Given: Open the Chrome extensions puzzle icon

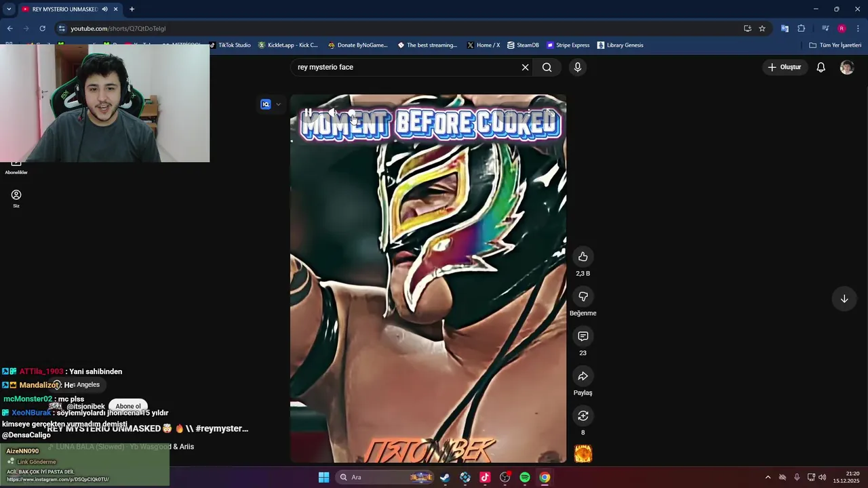Looking at the screenshot, I should point(802,28).
